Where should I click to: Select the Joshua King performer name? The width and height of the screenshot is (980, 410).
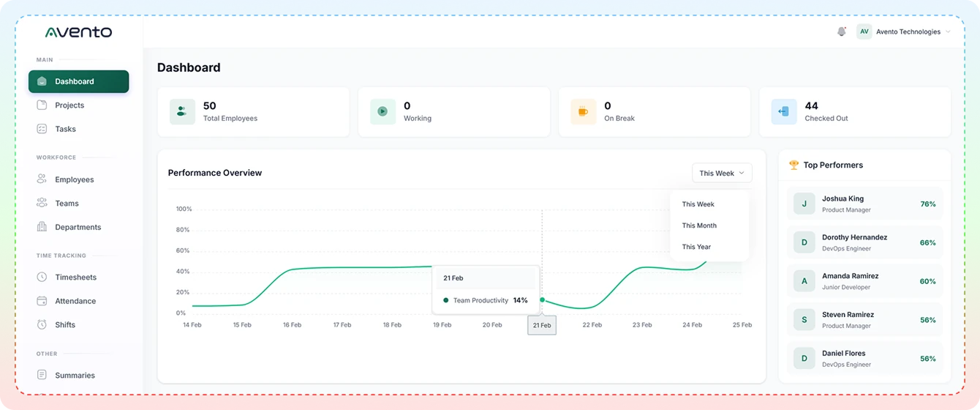click(843, 198)
